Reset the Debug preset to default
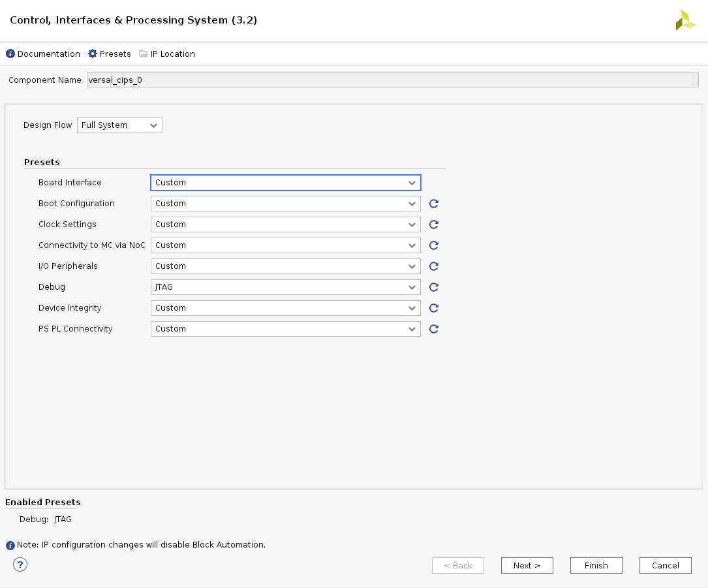The width and height of the screenshot is (708, 588). (433, 287)
